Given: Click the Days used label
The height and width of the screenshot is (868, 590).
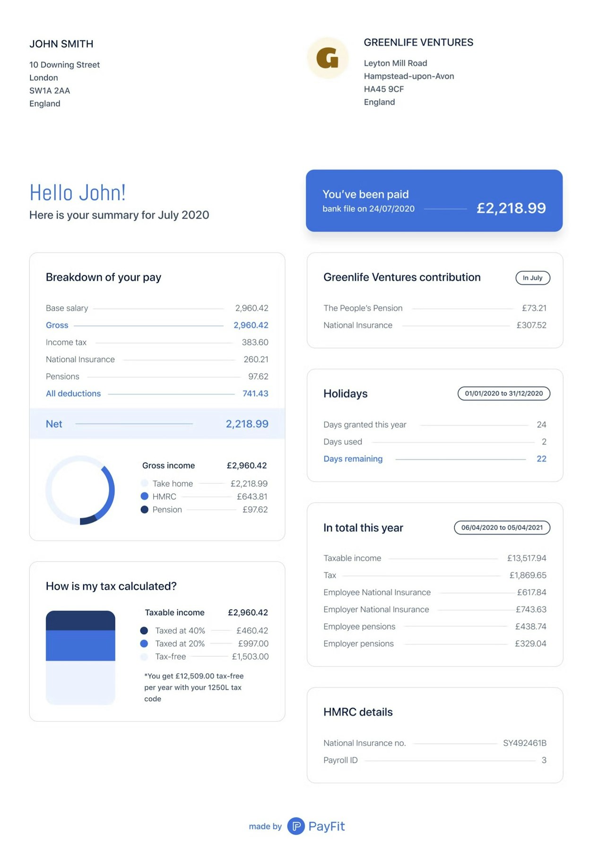Looking at the screenshot, I should pyautogui.click(x=343, y=441).
